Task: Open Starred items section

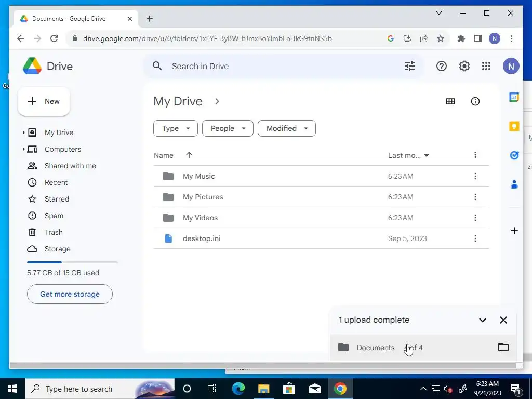Action: click(x=57, y=199)
